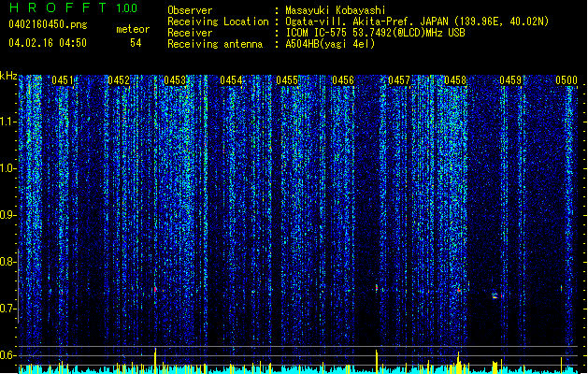
Task: Click the Receiving antenna label
Action: [215, 44]
